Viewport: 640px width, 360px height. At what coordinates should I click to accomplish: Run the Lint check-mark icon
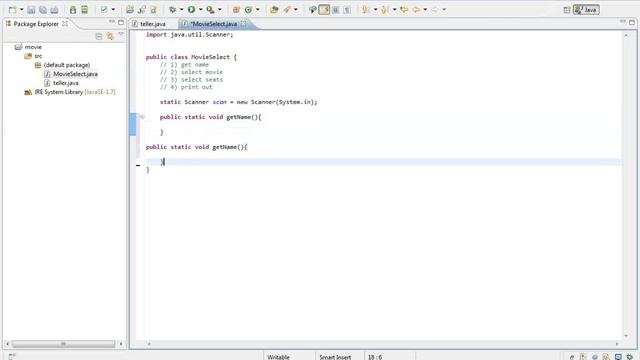tap(104, 9)
